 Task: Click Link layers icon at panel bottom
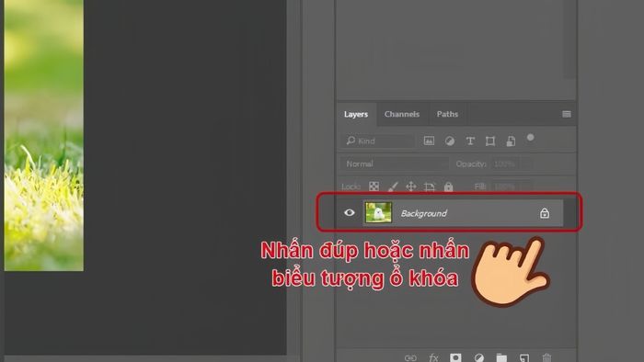[410, 358]
